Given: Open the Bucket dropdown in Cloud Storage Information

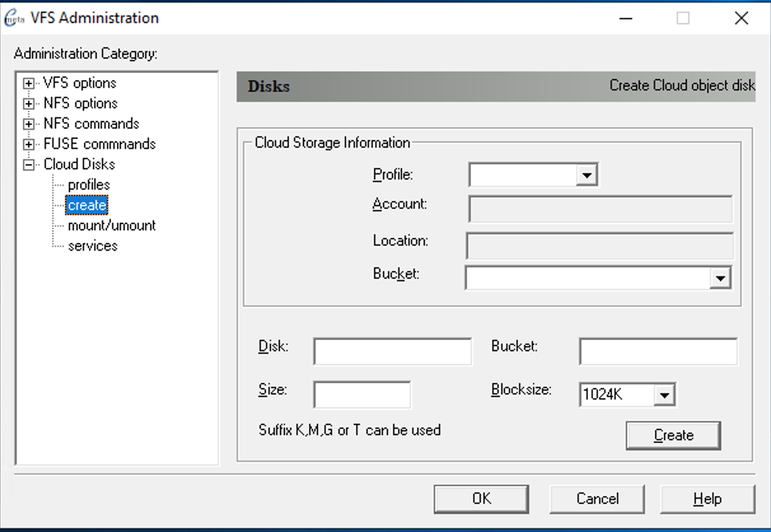Looking at the screenshot, I should pyautogui.click(x=719, y=278).
